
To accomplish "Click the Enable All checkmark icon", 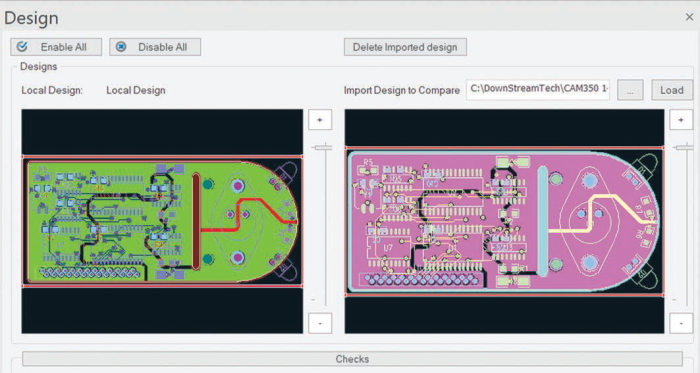I will coord(22,46).
